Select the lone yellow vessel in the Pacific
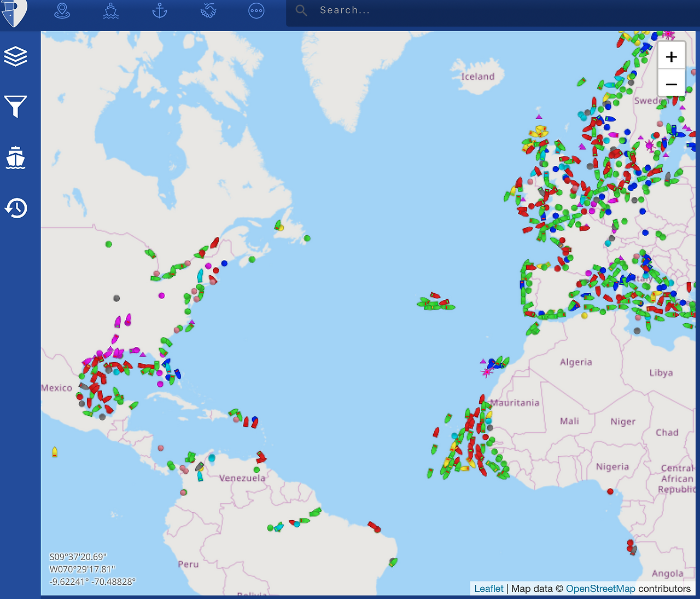This screenshot has height=599, width=700. [x=55, y=452]
